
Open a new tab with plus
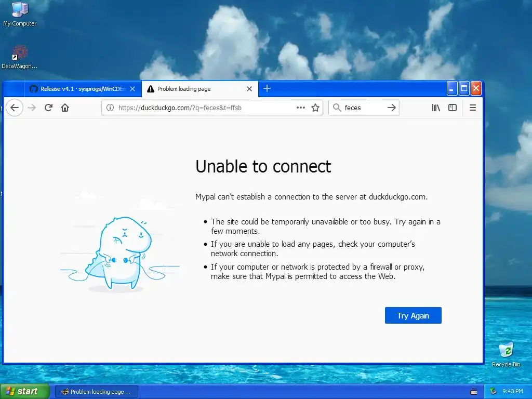(267, 88)
